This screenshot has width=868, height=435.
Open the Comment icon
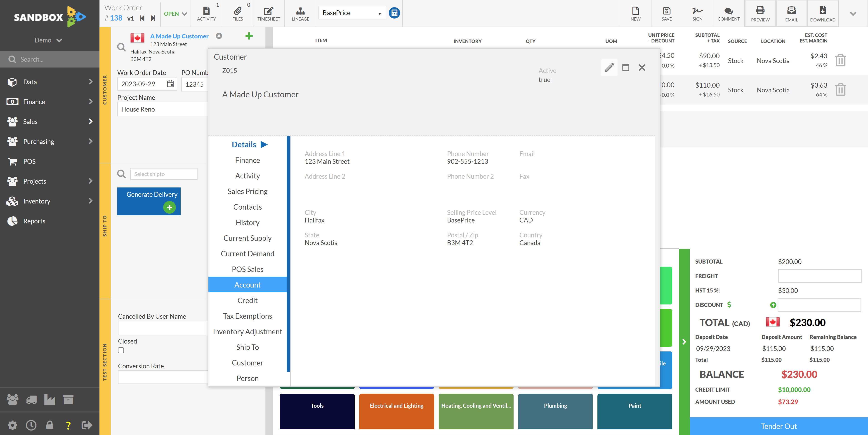pos(729,14)
